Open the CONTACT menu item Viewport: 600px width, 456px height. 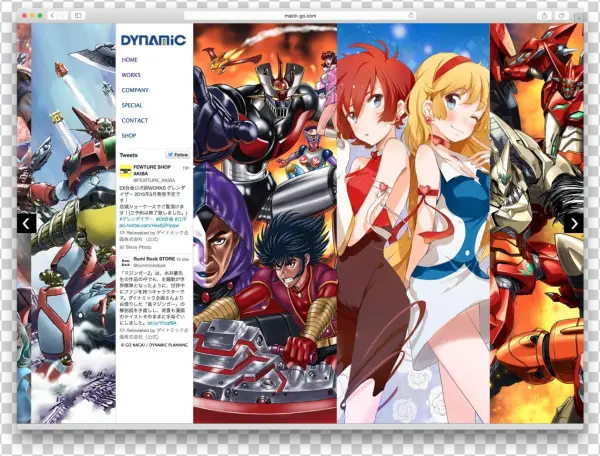point(135,120)
